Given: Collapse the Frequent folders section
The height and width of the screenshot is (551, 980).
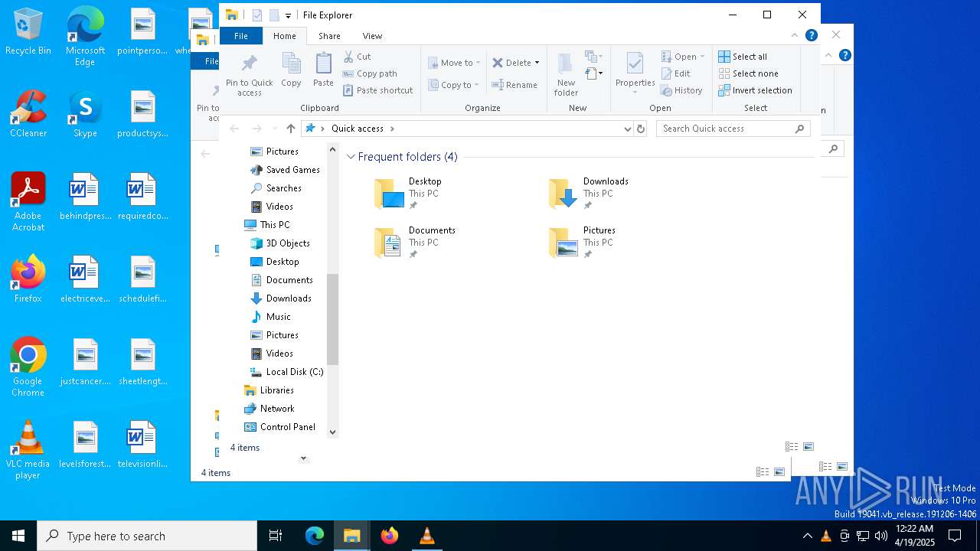Looking at the screenshot, I should [x=351, y=157].
